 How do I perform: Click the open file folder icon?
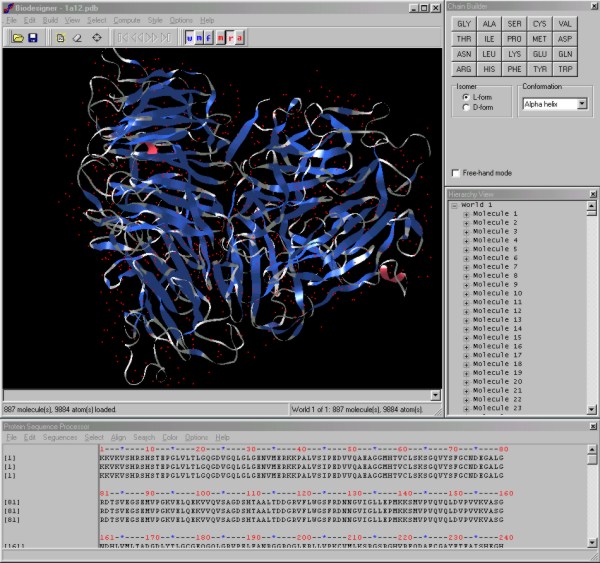(x=17, y=38)
